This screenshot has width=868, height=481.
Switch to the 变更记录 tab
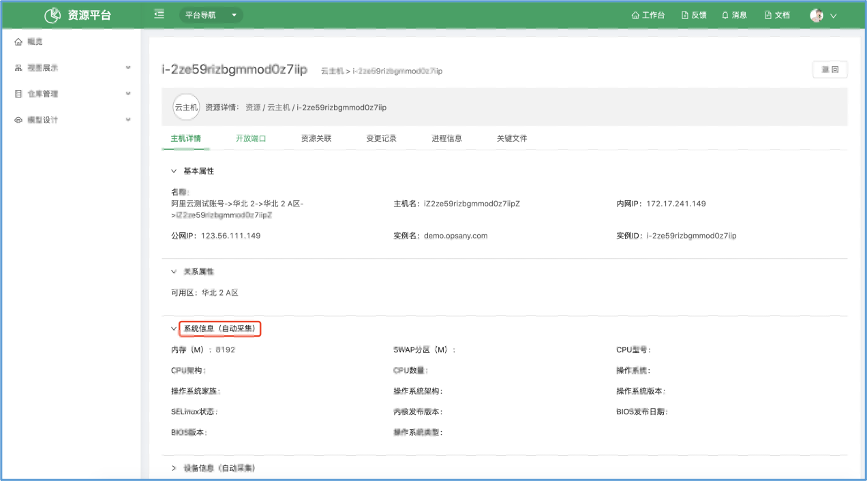click(381, 139)
